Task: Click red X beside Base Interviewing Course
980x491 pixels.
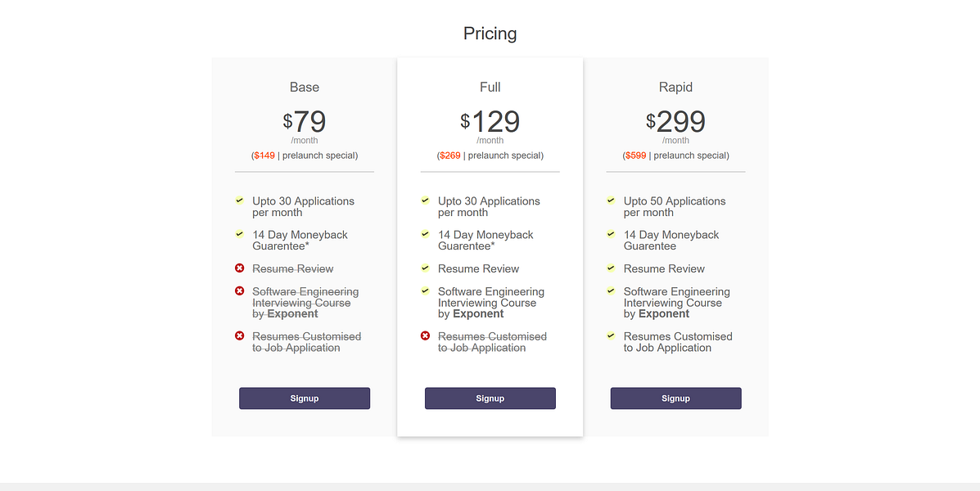Action: click(x=240, y=291)
